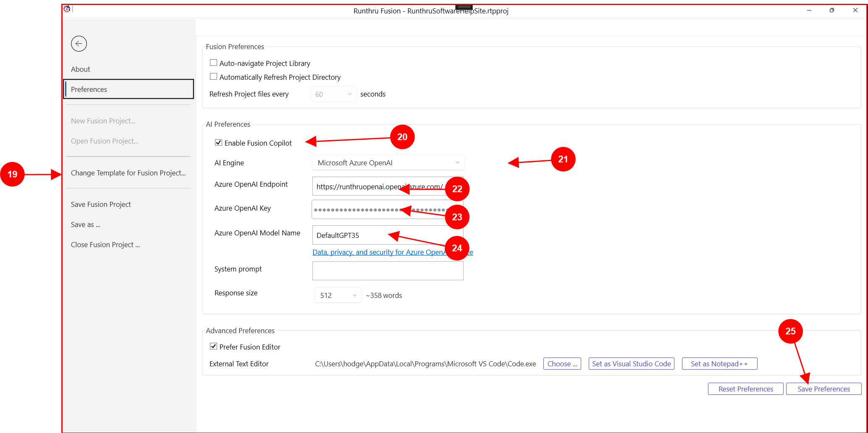Open data privacy and security link
Screen dimensions: 868x433
click(x=378, y=252)
